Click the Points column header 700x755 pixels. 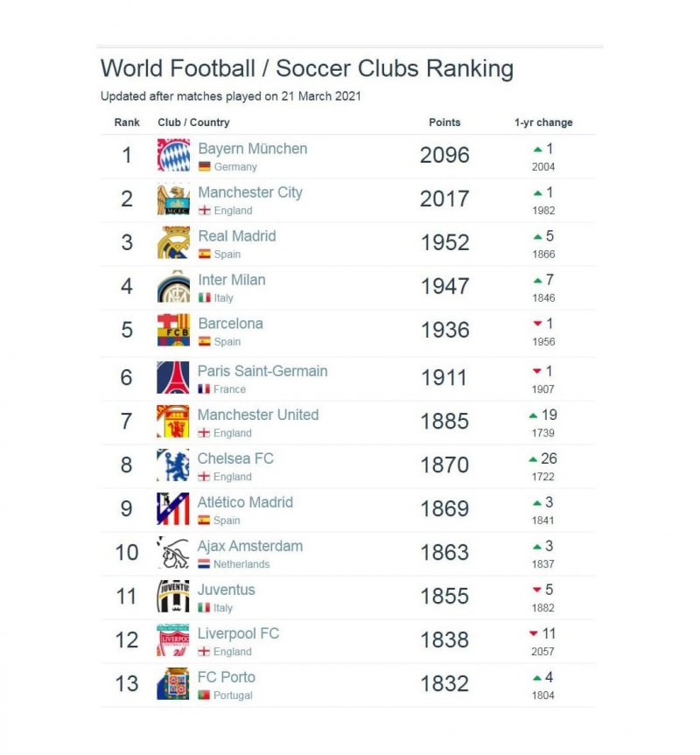coord(444,122)
